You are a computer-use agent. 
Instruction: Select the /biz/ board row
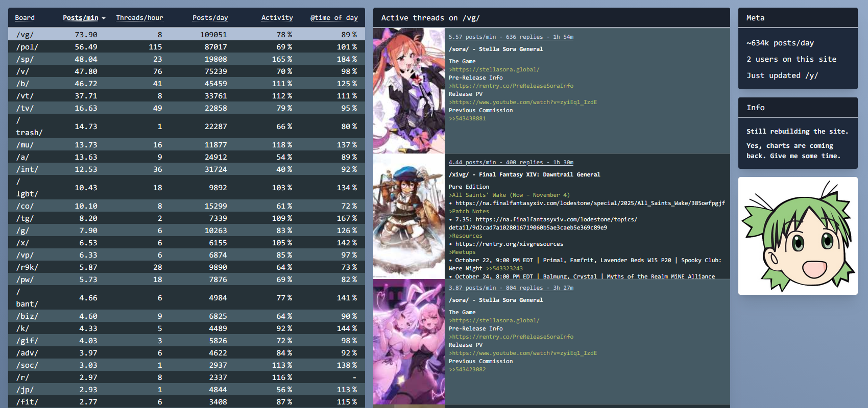(x=186, y=316)
